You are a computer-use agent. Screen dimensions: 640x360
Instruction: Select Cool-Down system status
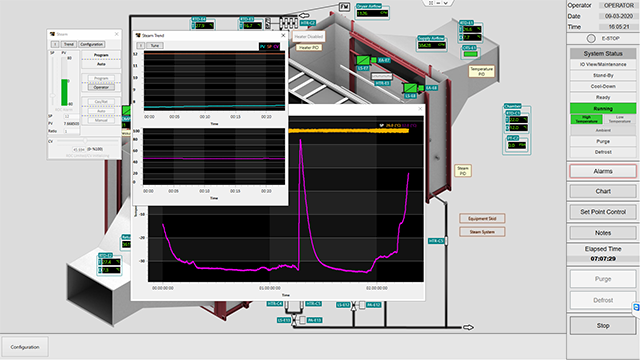[603, 87]
